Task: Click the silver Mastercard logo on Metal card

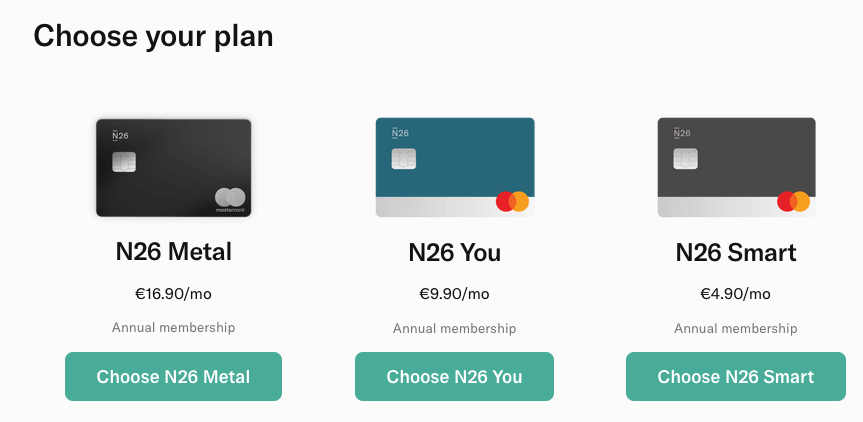Action: pyautogui.click(x=230, y=199)
